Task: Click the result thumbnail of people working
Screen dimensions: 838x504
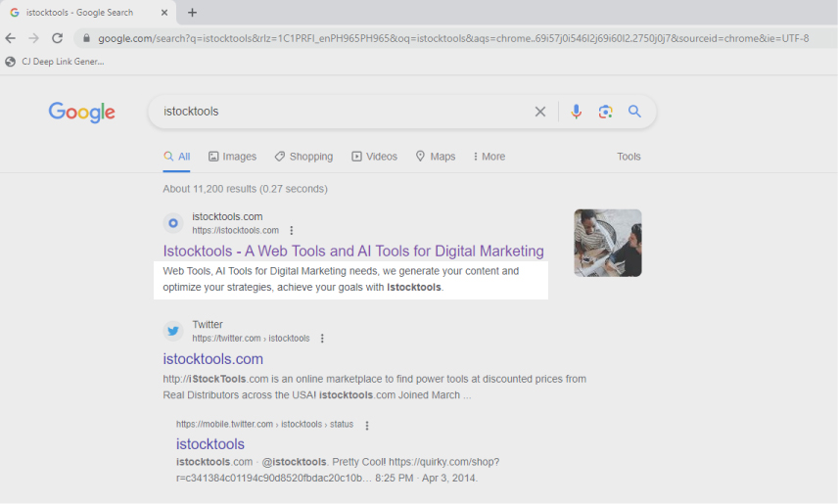Action: click(x=608, y=243)
